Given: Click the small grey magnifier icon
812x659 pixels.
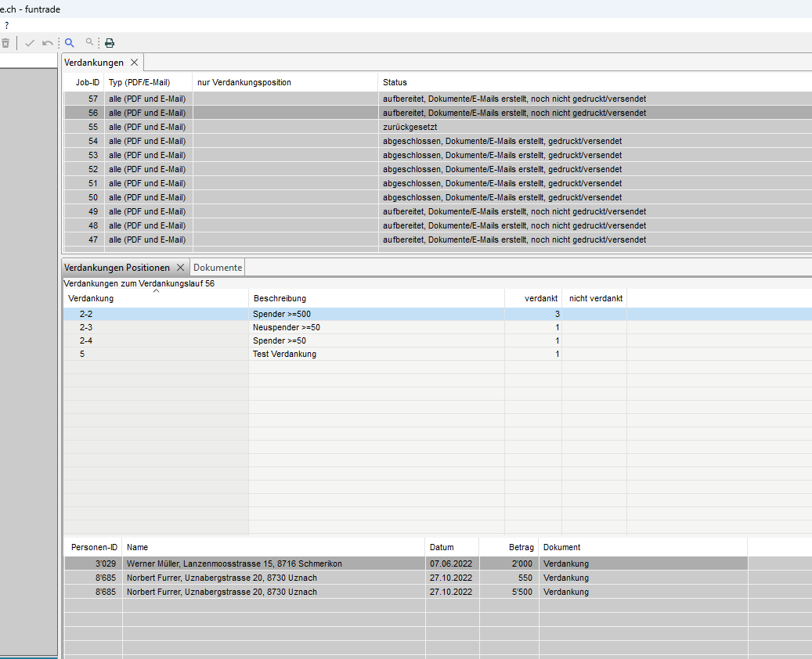Looking at the screenshot, I should [90, 42].
